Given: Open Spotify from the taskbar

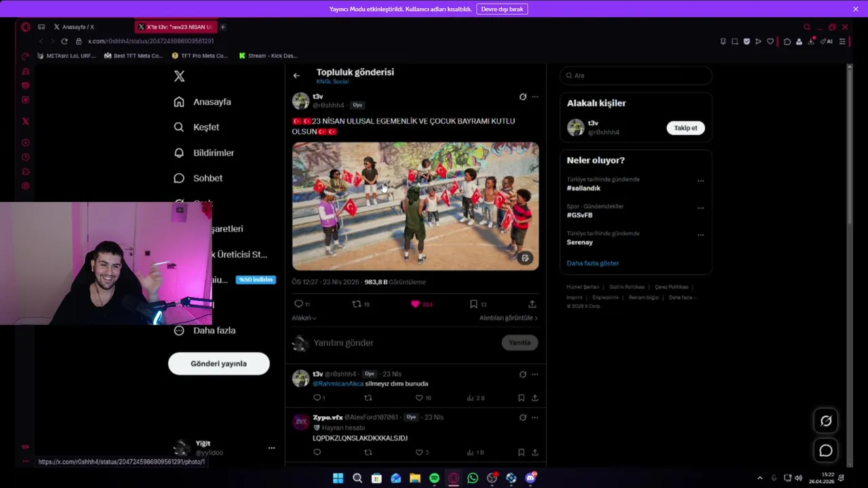Looking at the screenshot, I should [x=434, y=479].
